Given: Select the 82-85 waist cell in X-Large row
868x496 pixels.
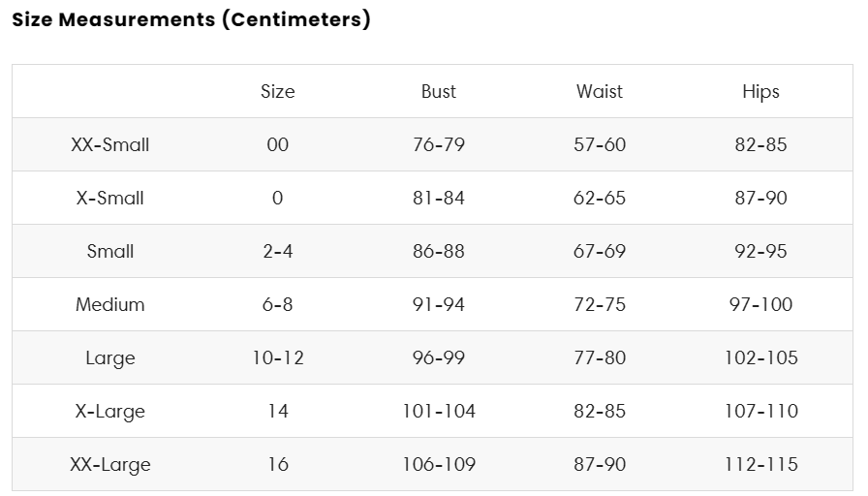Looking at the screenshot, I should [x=600, y=412].
